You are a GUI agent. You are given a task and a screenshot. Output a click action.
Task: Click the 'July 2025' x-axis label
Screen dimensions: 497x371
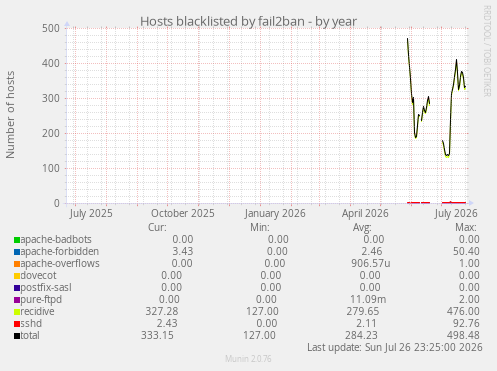coord(91,213)
